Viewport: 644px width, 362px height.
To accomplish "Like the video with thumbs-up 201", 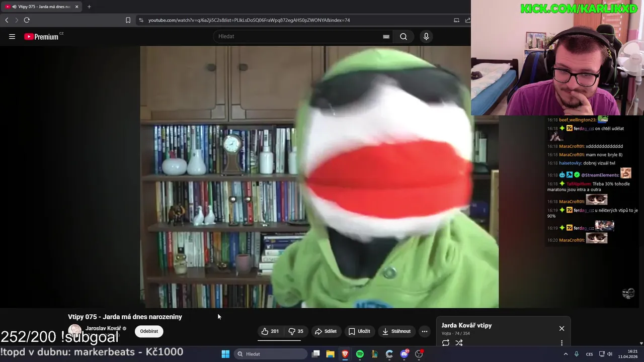I will 270,331.
